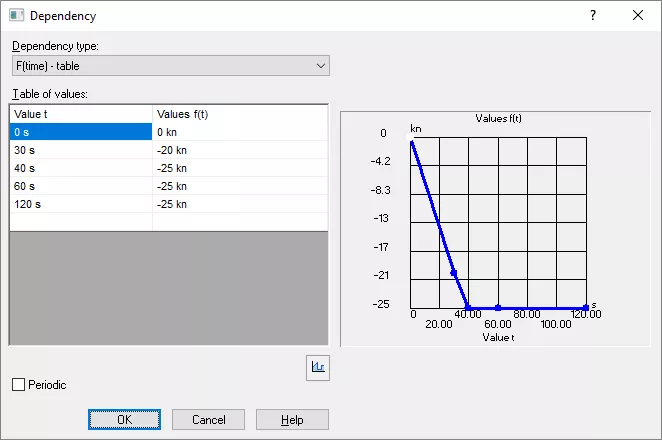
Task: Select the 120 s time cell
Action: [80, 204]
